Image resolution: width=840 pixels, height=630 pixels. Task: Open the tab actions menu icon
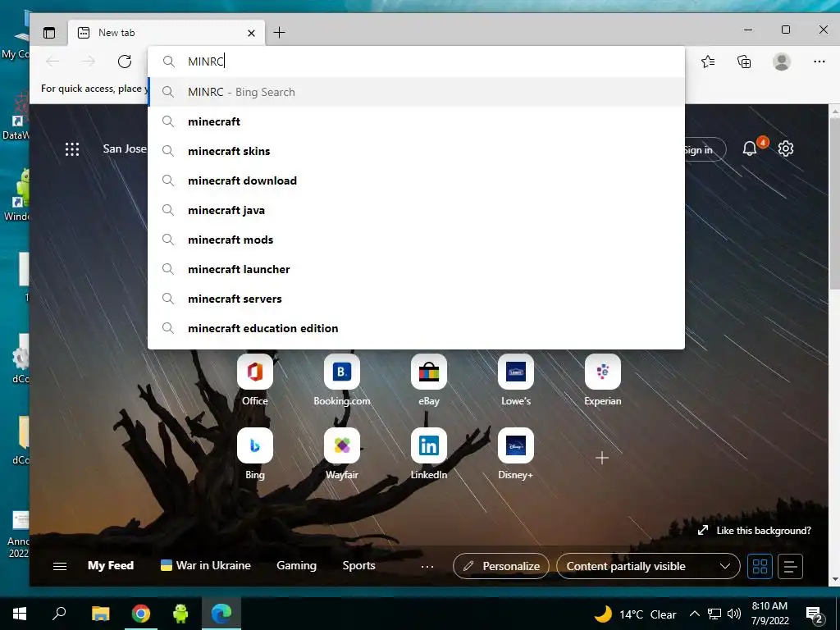[x=49, y=33]
